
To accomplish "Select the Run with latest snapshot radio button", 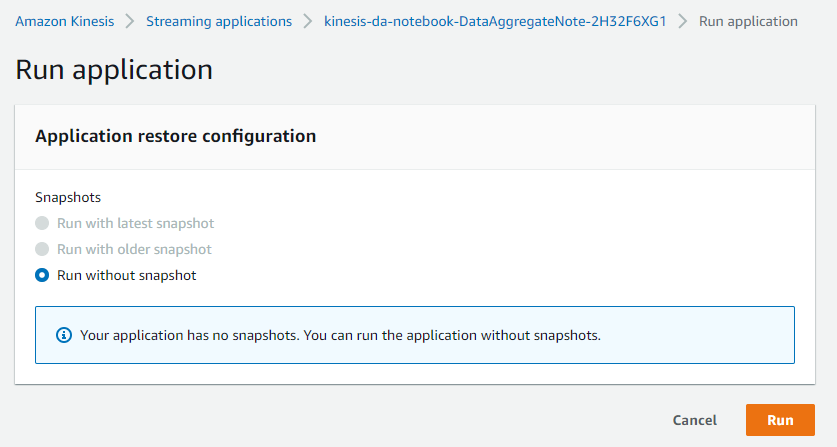I will (42, 223).
